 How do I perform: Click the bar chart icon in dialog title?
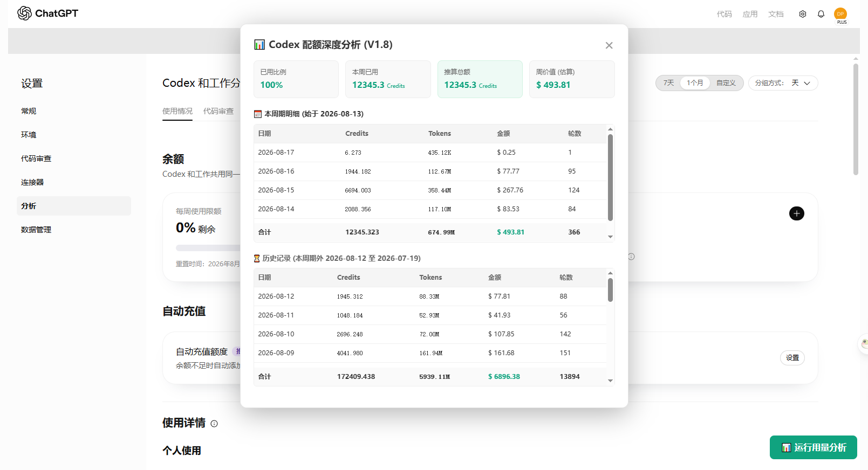point(259,44)
